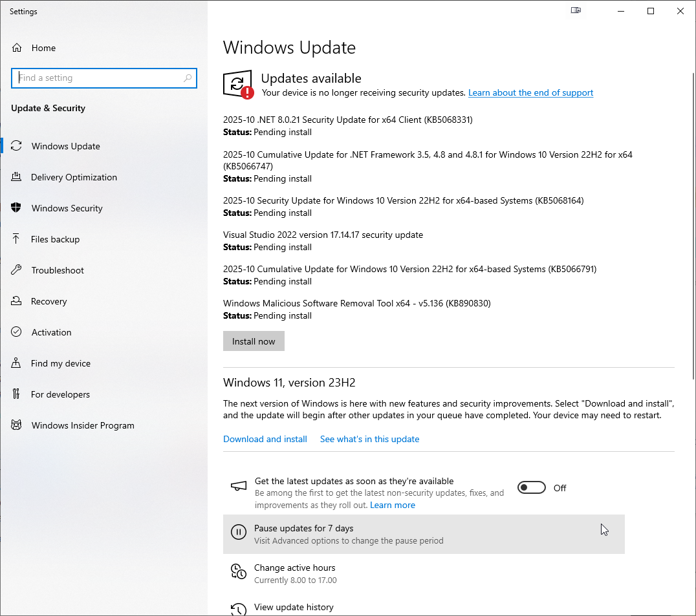The height and width of the screenshot is (616, 696).
Task: Enable get latest updates toggle
Action: [x=532, y=488]
